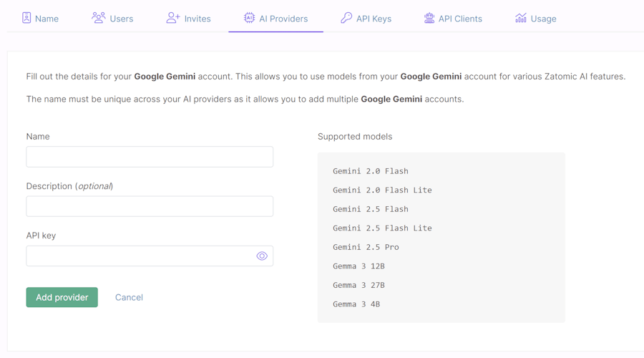Screen dimensions: 644x358
Task: Click the API Keys key icon
Action: point(346,18)
